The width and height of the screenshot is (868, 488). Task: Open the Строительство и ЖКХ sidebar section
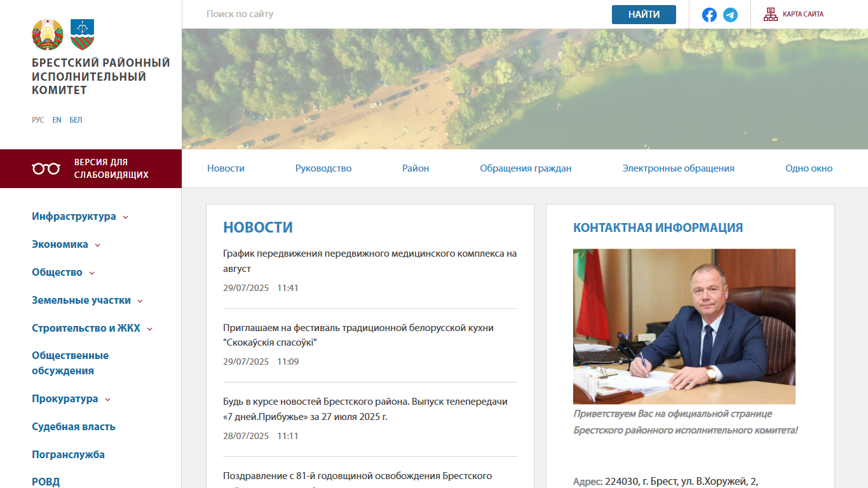[x=86, y=329]
